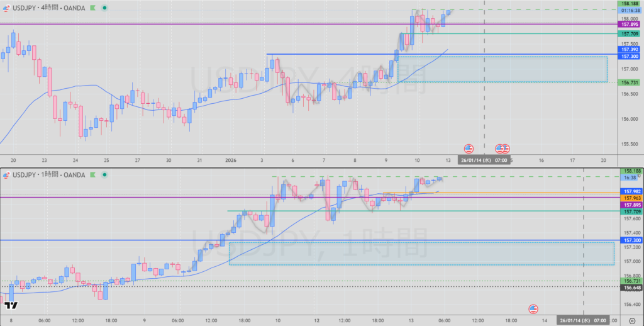The image size is (644, 326).
Task: Click the green flag icon on the 4-hour chart
Action: click(x=93, y=8)
